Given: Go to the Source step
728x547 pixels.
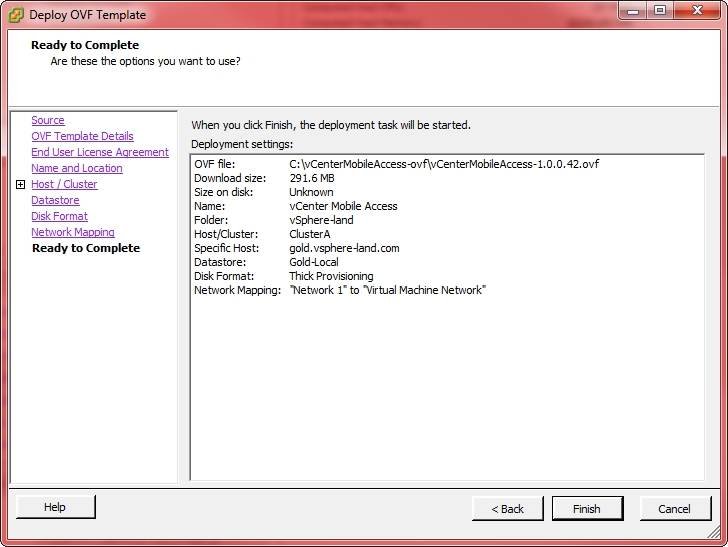Looking at the screenshot, I should 47,120.
